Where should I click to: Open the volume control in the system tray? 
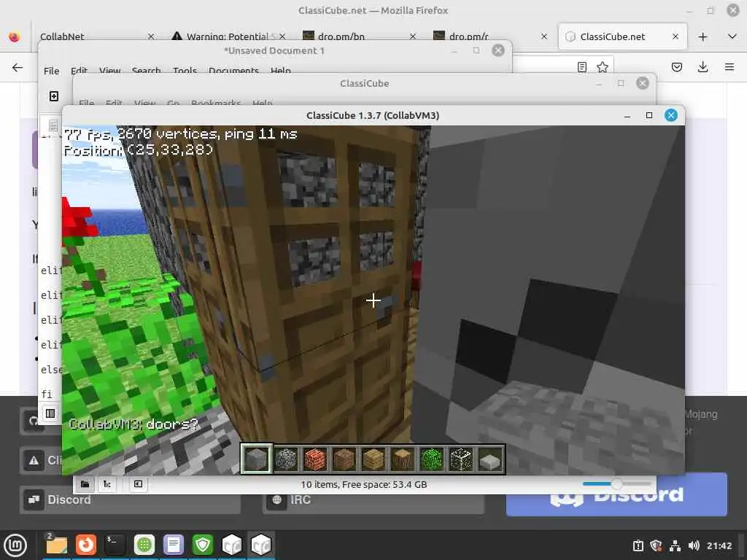(x=694, y=545)
